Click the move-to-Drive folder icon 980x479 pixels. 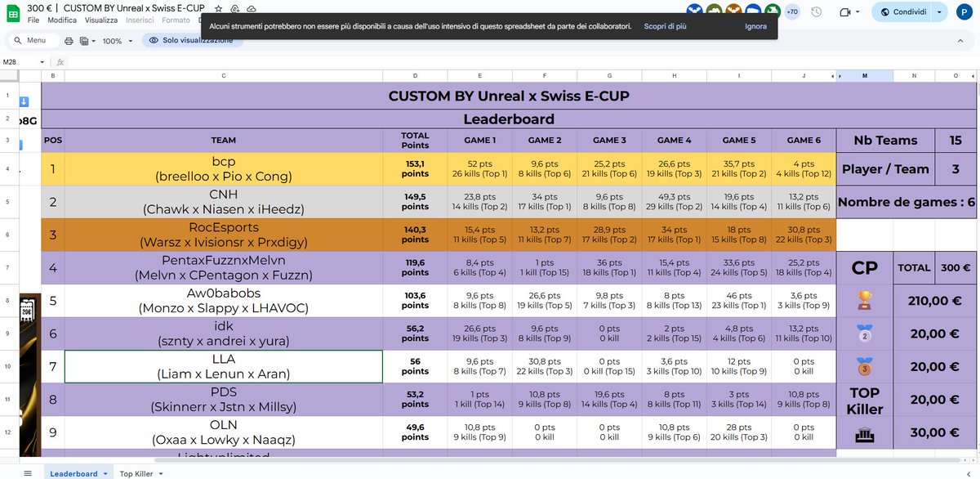point(234,7)
